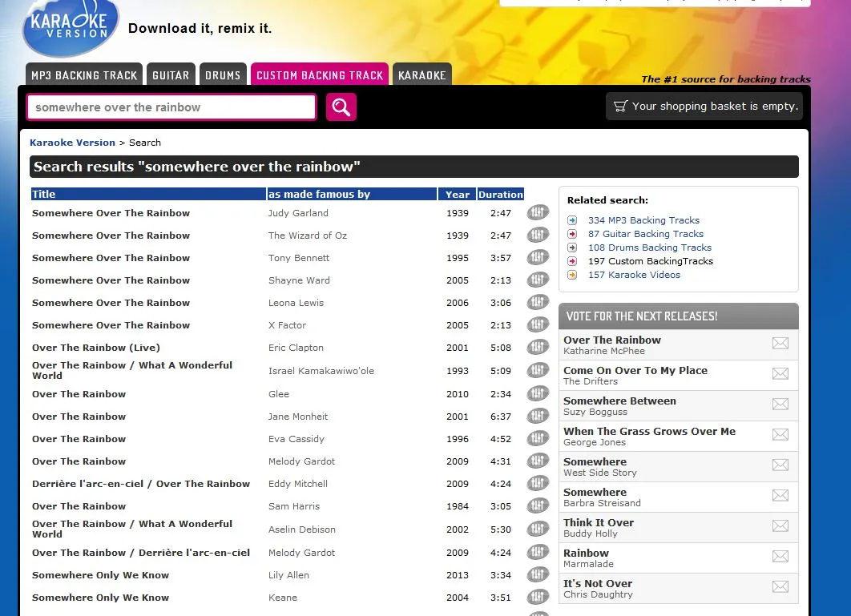851x616 pixels.
Task: Click artist name Israel Kamakawiwo'ole
Action: [x=321, y=371]
